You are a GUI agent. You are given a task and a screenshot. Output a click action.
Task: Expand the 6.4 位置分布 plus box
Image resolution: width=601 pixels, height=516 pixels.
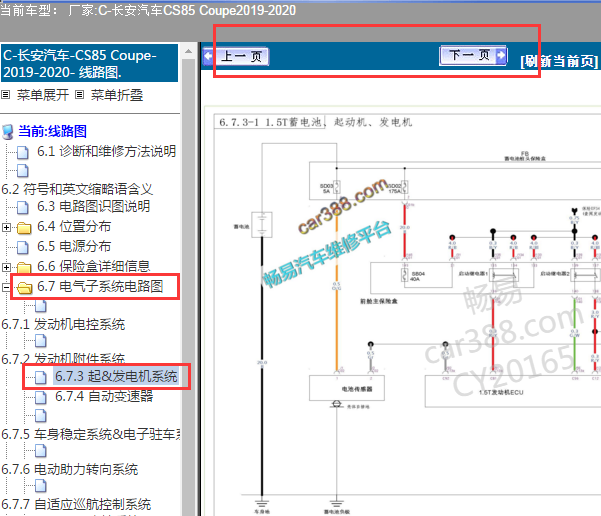(x=6, y=227)
